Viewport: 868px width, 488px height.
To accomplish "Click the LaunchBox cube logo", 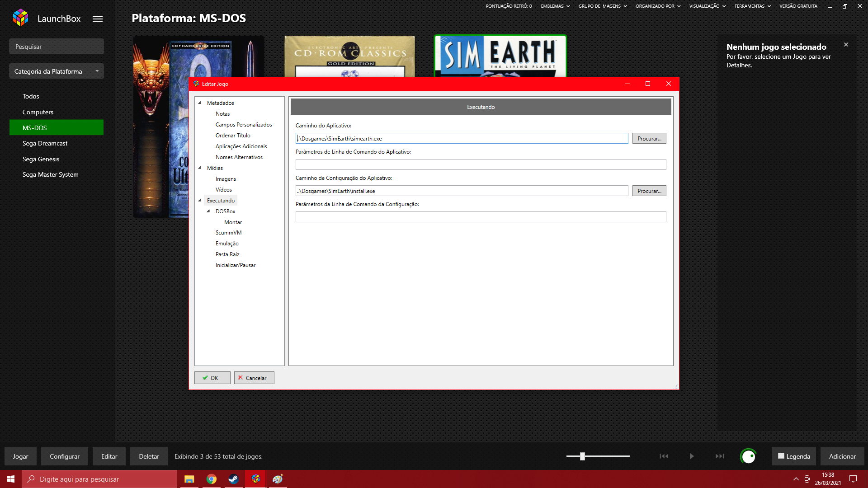I will point(20,18).
